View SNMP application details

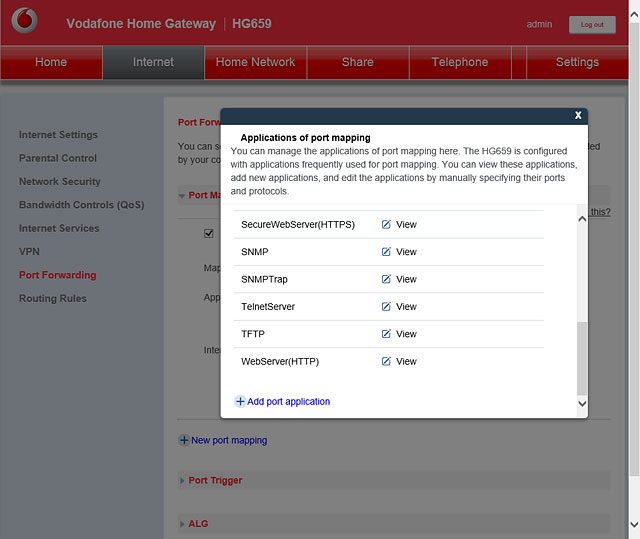click(406, 252)
